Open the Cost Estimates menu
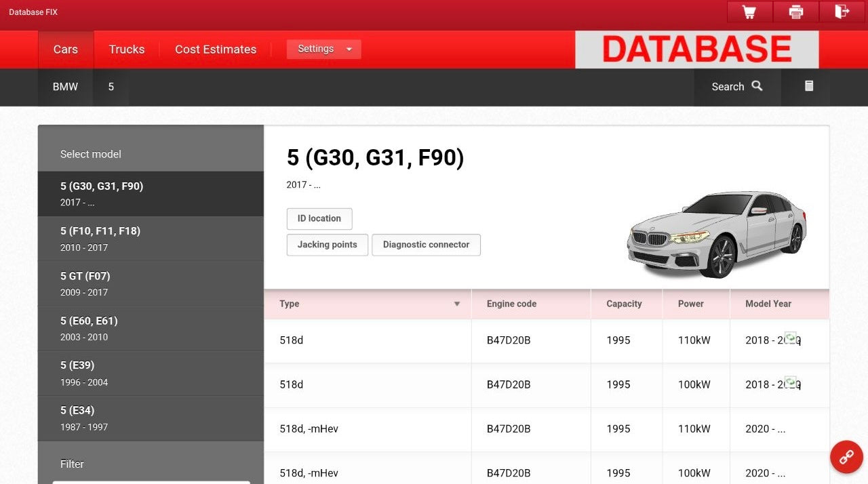This screenshot has width=868, height=484. pos(215,49)
